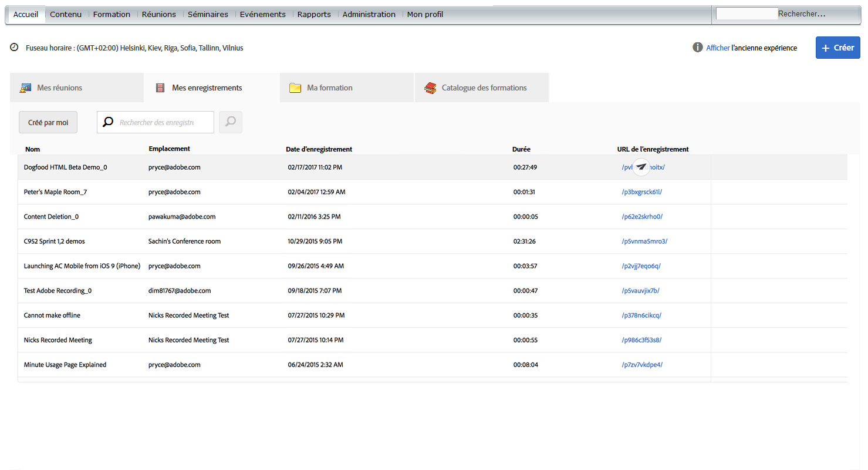This screenshot has width=868, height=470.
Task: Switch to the Accueil tab
Action: coord(25,14)
